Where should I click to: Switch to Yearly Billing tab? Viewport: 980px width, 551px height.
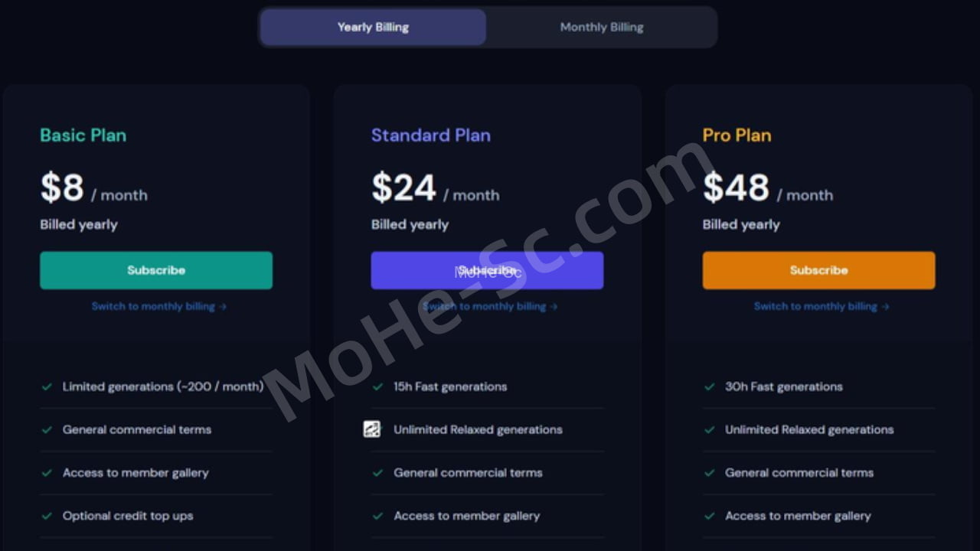click(x=373, y=28)
